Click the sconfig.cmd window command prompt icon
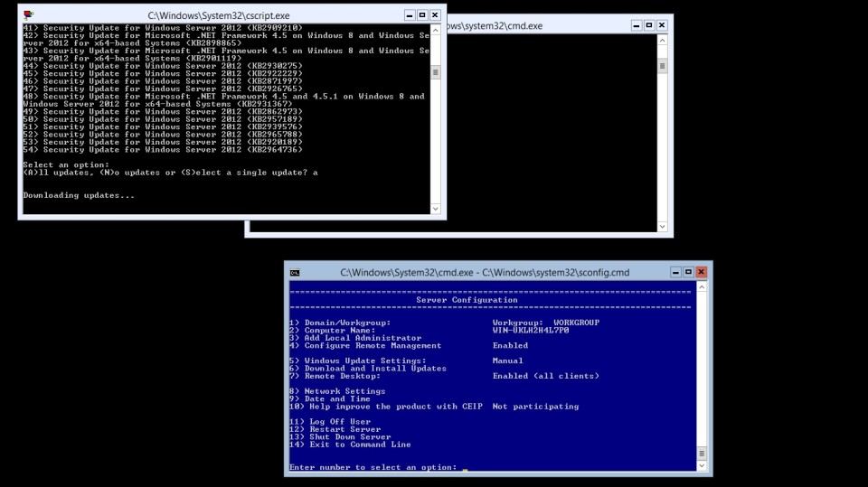 tap(295, 272)
